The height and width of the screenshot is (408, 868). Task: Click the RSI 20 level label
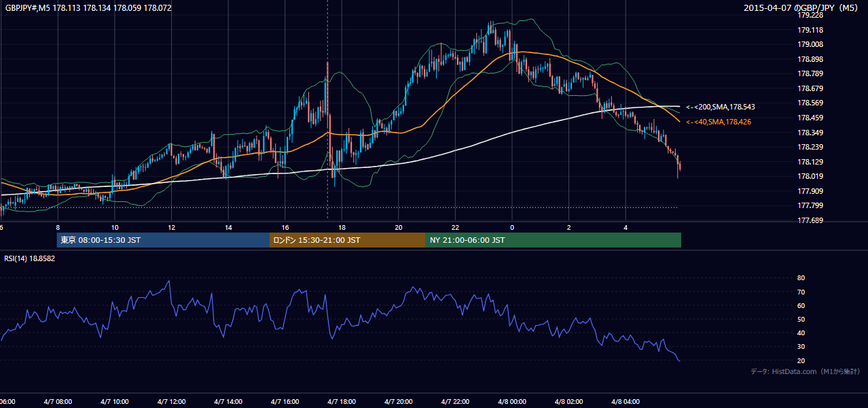coord(801,360)
